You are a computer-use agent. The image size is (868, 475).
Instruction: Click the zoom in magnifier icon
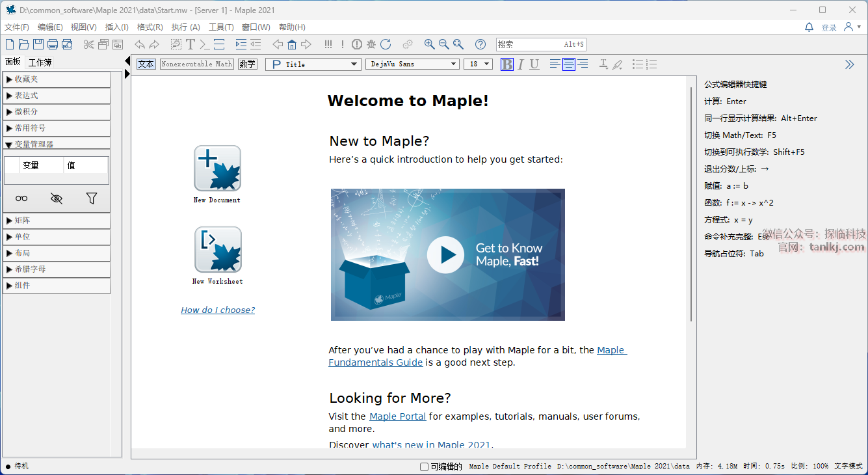click(x=429, y=44)
